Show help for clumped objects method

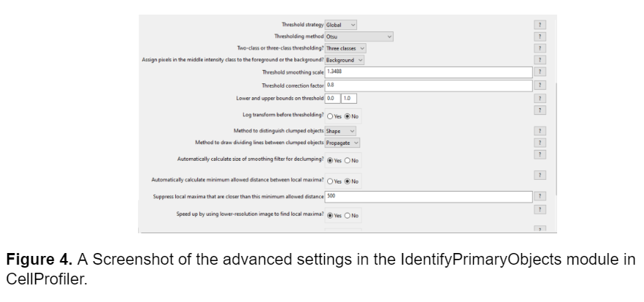(x=540, y=131)
